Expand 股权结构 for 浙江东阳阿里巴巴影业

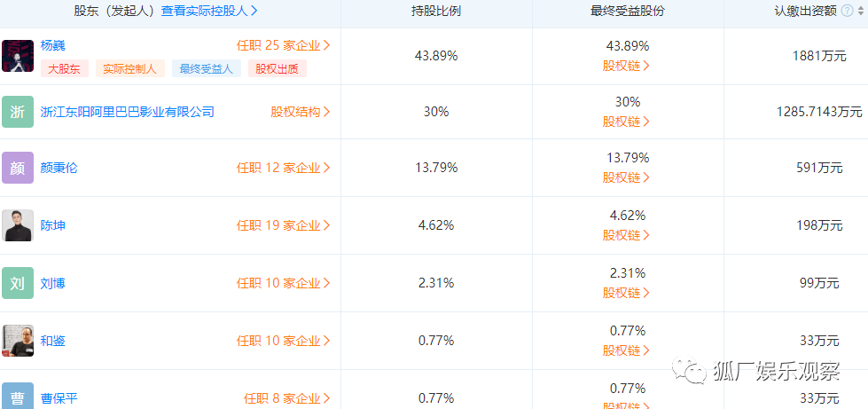point(300,112)
